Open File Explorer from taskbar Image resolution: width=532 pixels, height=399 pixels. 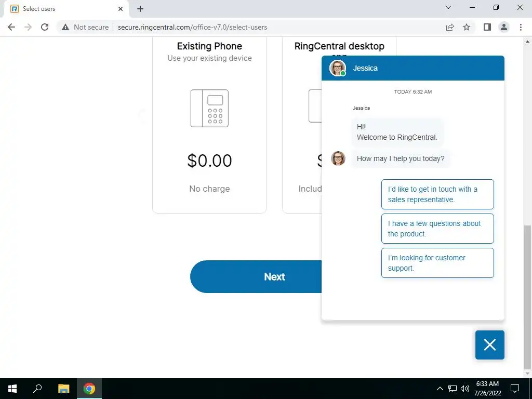(x=63, y=389)
